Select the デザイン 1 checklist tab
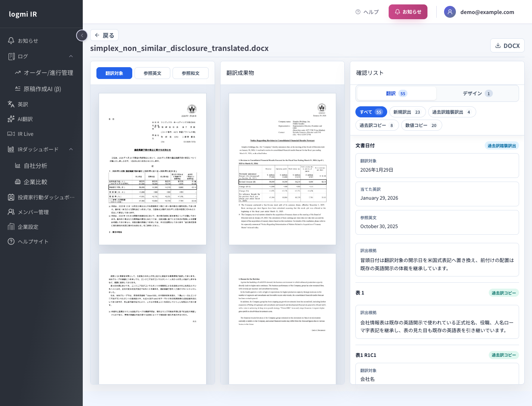This screenshot has height=406, width=532. point(477,93)
